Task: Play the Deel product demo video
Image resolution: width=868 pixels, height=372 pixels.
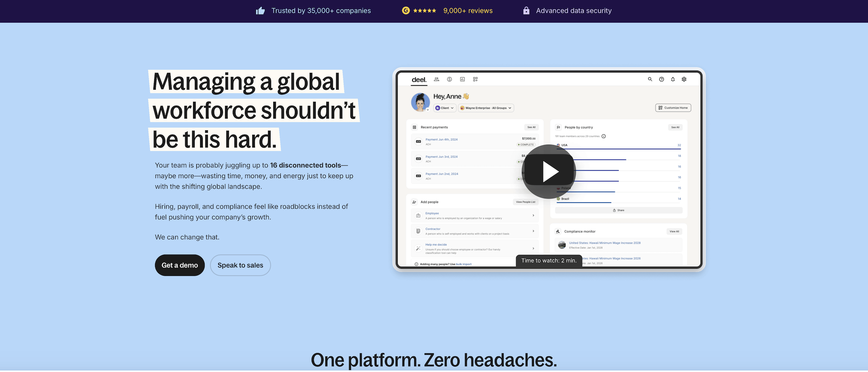Action: [549, 172]
